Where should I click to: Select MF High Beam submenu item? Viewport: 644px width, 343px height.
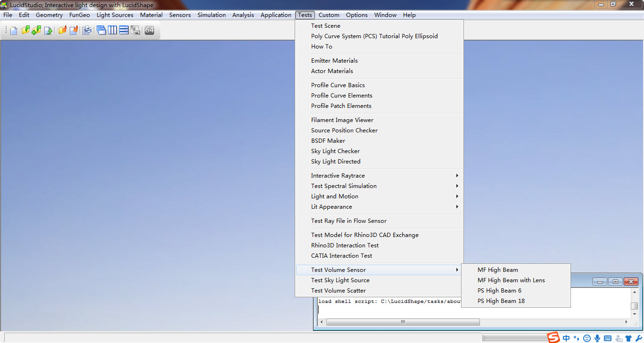coord(516,270)
